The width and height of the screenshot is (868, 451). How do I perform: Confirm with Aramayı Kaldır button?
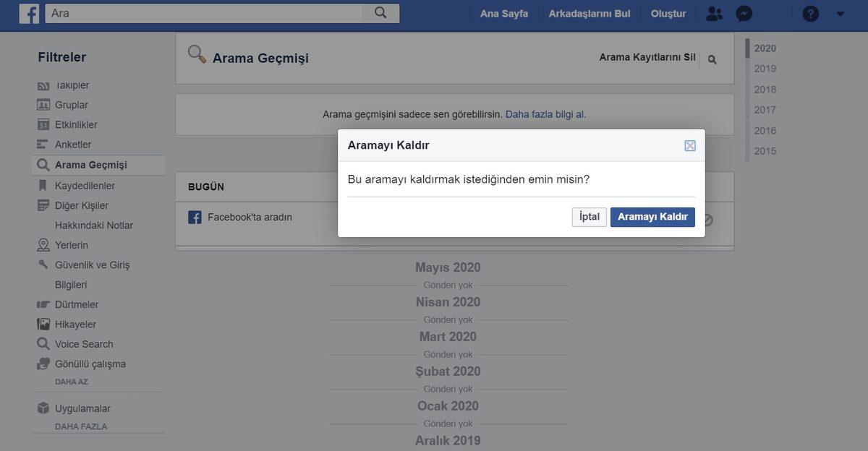tap(652, 217)
